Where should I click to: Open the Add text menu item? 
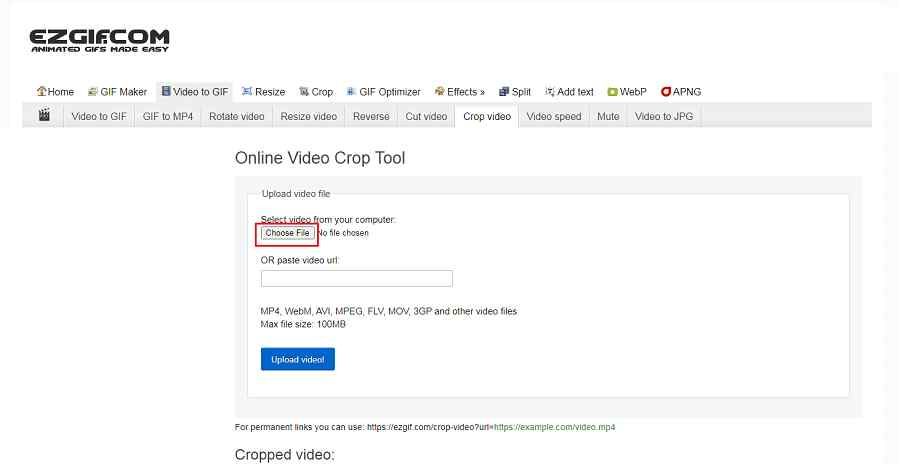click(569, 92)
